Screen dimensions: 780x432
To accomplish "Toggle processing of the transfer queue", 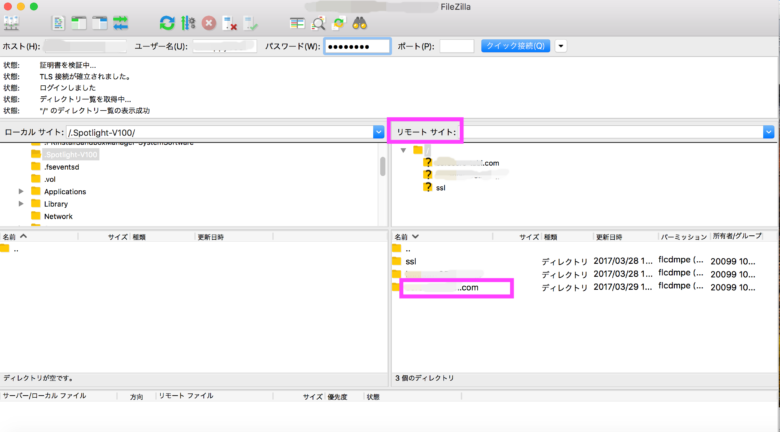I will tap(188, 23).
